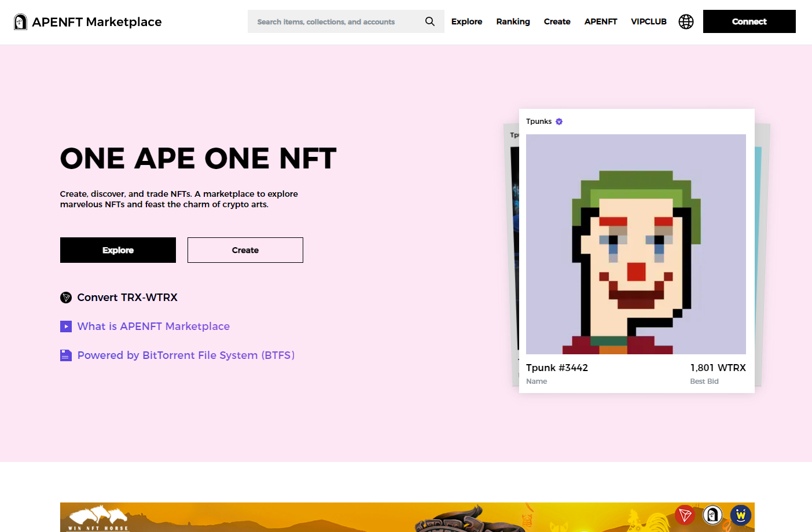This screenshot has height=532, width=812.
Task: Click the TRX icon beside Convert TRX-WTRX
Action: click(66, 298)
